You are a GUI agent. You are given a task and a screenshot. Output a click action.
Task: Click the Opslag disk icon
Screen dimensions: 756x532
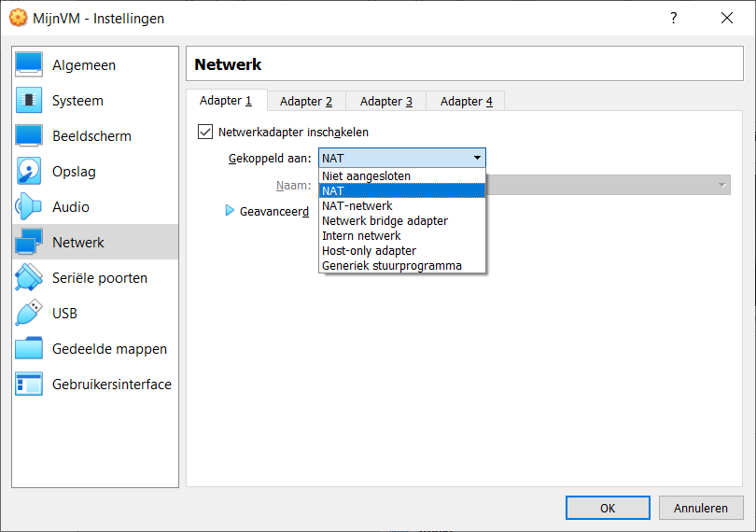pos(29,172)
